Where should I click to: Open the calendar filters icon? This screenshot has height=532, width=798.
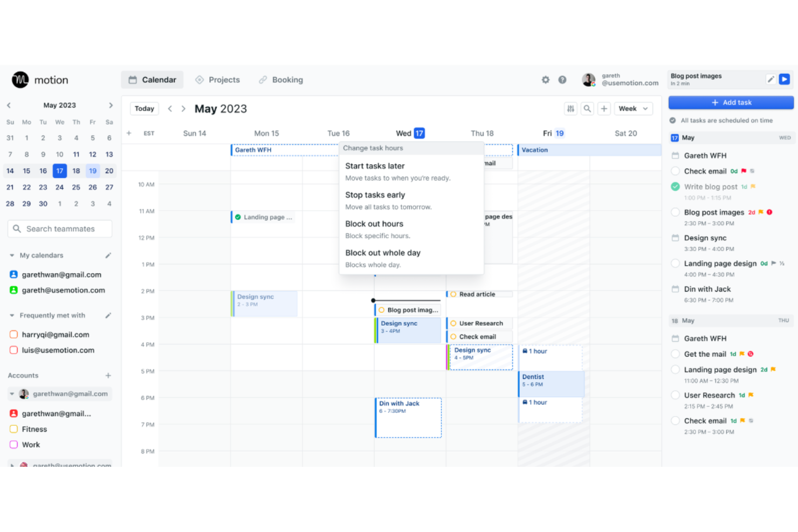tap(571, 108)
